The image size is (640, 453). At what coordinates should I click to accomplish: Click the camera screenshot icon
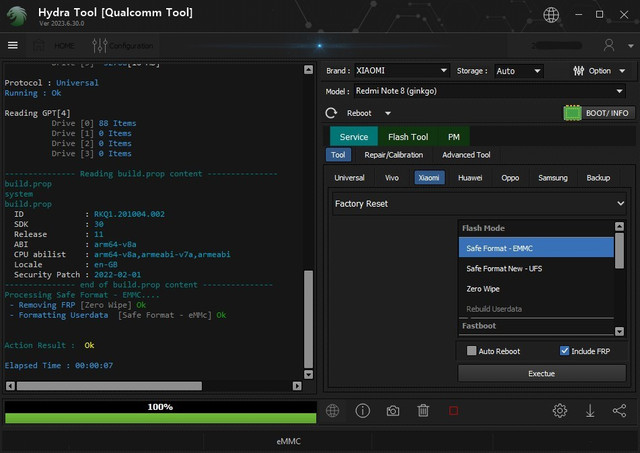point(393,411)
